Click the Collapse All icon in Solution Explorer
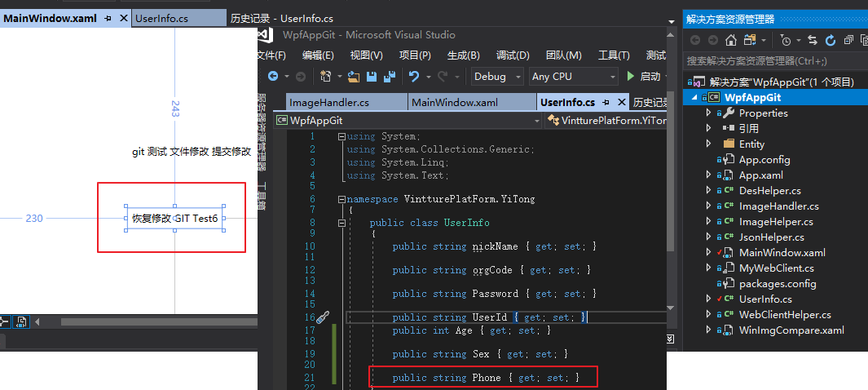868x390 pixels. [848, 40]
